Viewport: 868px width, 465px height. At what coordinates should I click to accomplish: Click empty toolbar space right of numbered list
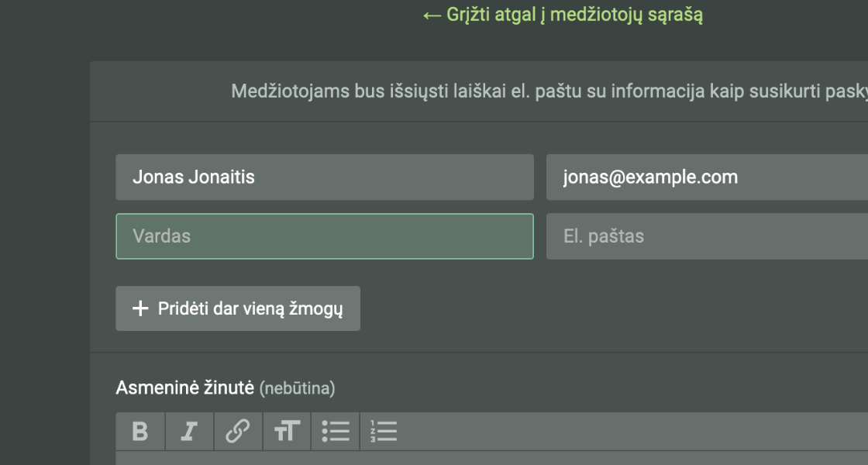point(620,432)
